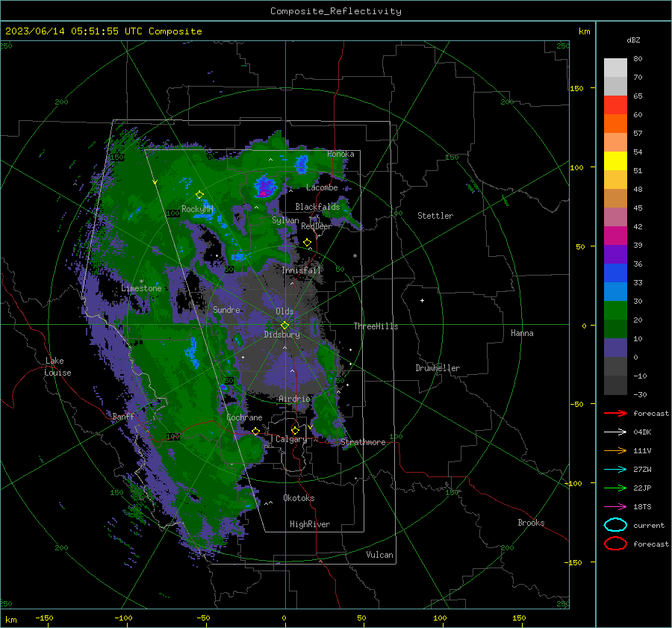Click the yellow diamond marker near RockyMH

[x=199, y=195]
